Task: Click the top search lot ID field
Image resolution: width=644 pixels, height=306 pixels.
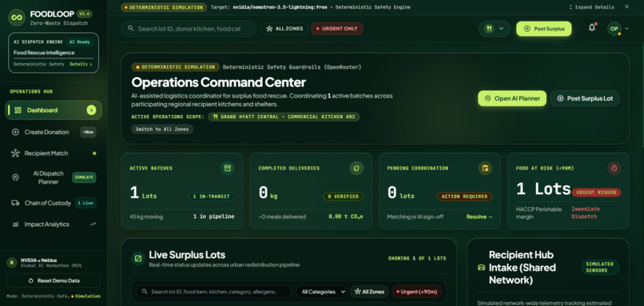Action: click(x=189, y=29)
